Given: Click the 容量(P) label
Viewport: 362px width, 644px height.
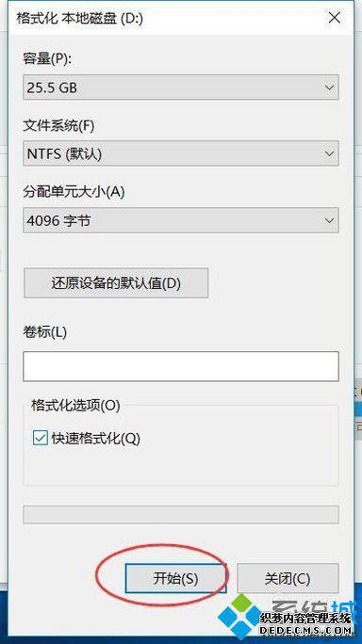Looking at the screenshot, I should click(47, 59).
